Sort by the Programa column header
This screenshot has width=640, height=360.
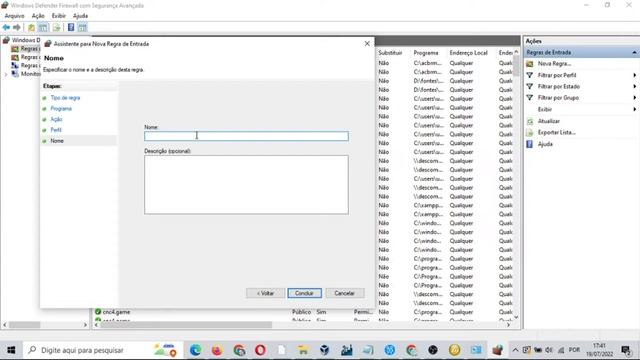click(x=426, y=53)
